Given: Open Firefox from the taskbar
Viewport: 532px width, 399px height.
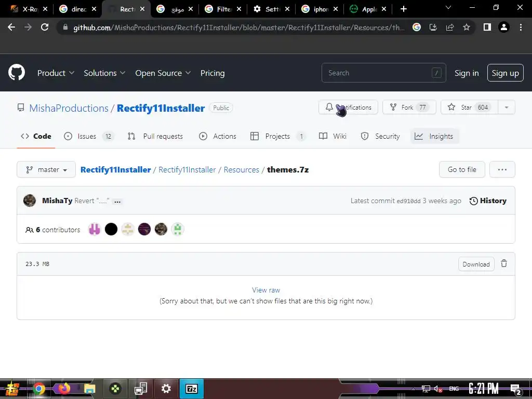Looking at the screenshot, I should click(x=64, y=389).
